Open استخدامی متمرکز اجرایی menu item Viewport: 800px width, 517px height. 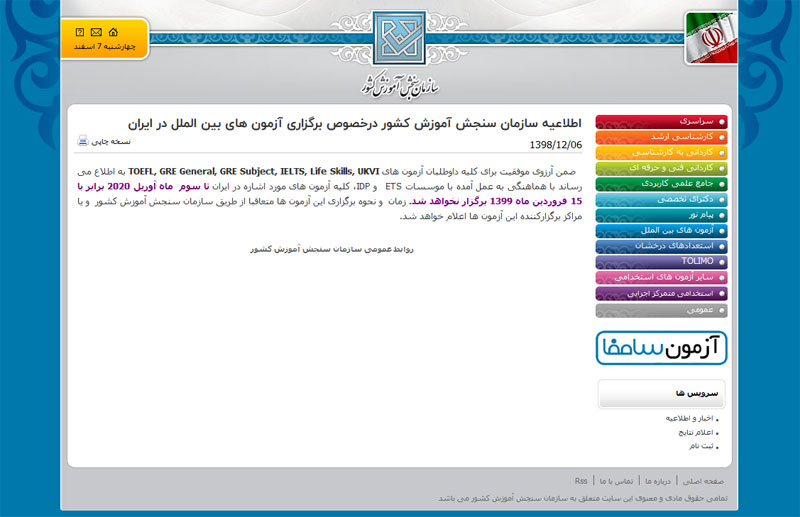(661, 293)
